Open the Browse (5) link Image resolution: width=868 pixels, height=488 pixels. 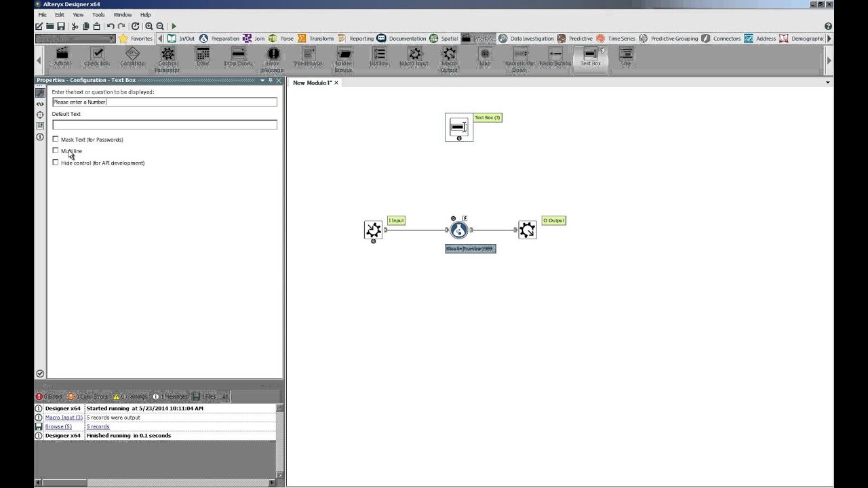[58, 426]
